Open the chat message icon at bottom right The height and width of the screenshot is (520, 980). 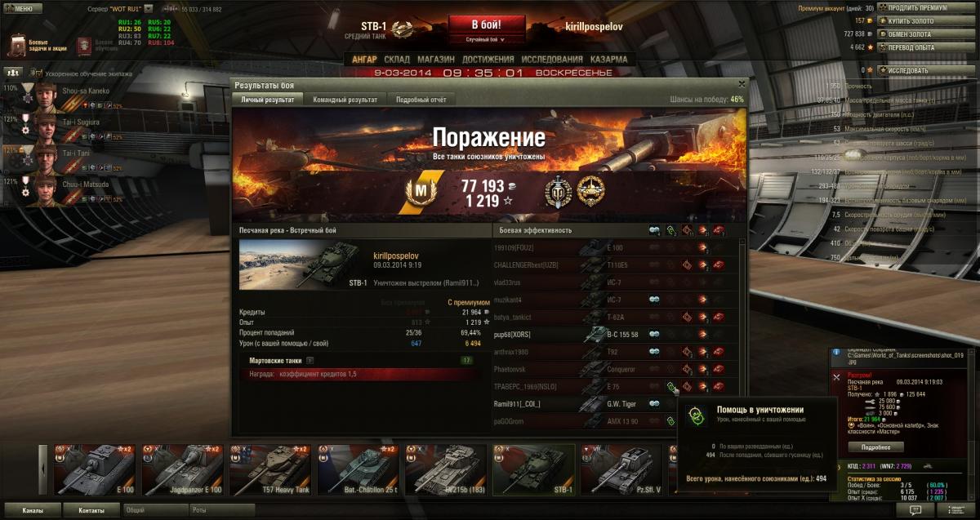[x=916, y=510]
